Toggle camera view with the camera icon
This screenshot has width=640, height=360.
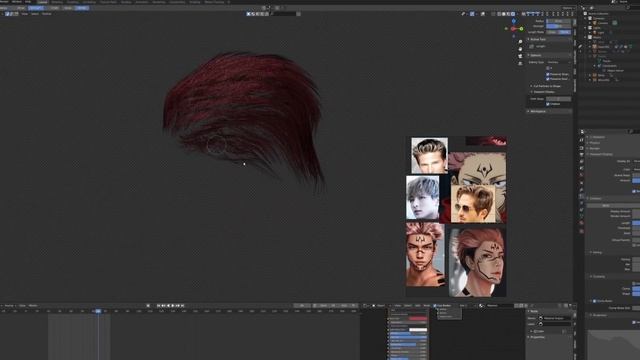520,56
